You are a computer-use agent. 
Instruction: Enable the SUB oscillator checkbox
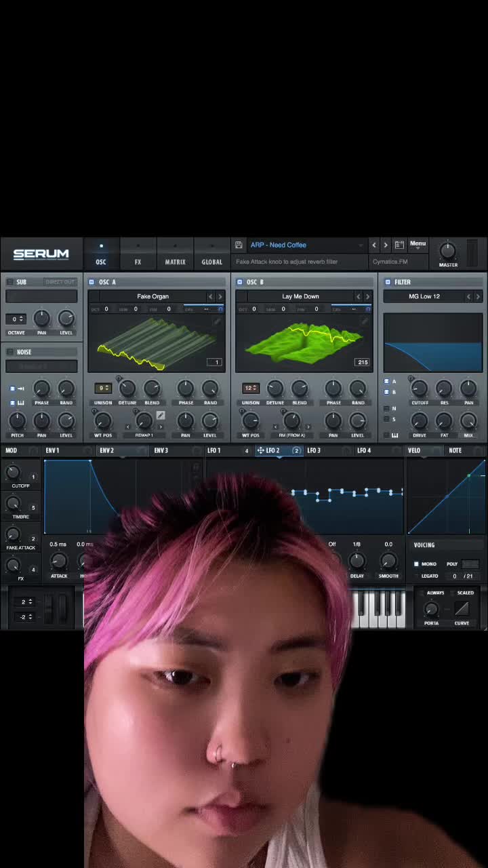[x=9, y=282]
